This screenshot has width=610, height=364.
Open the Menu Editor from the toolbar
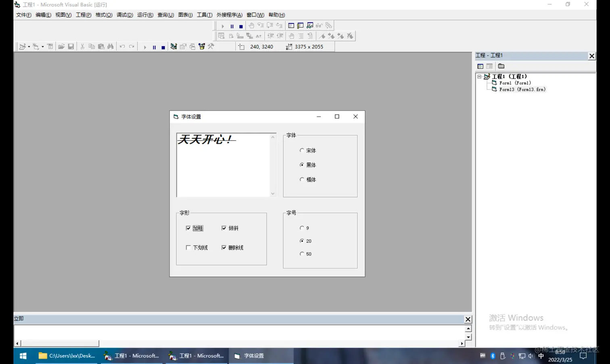(50, 47)
